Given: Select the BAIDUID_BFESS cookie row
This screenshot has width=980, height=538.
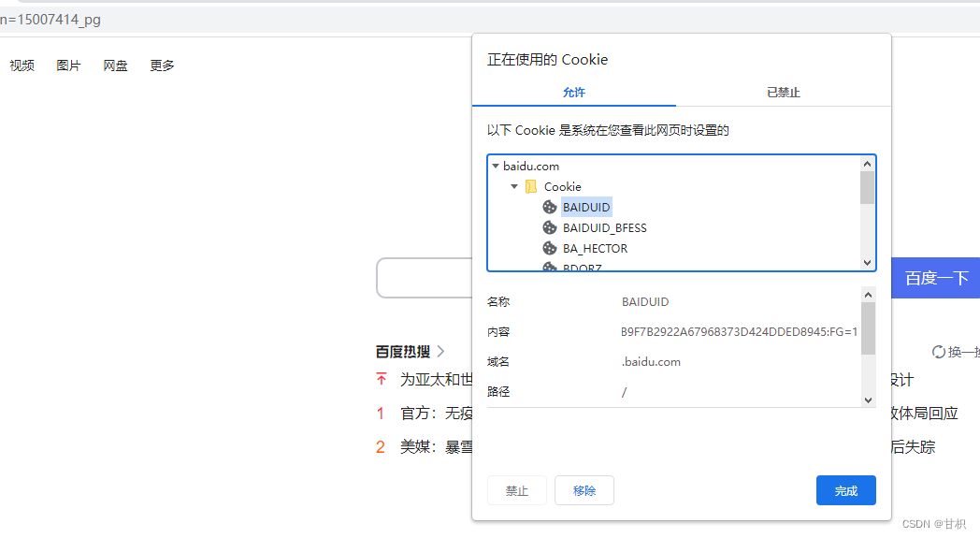Looking at the screenshot, I should (604, 227).
